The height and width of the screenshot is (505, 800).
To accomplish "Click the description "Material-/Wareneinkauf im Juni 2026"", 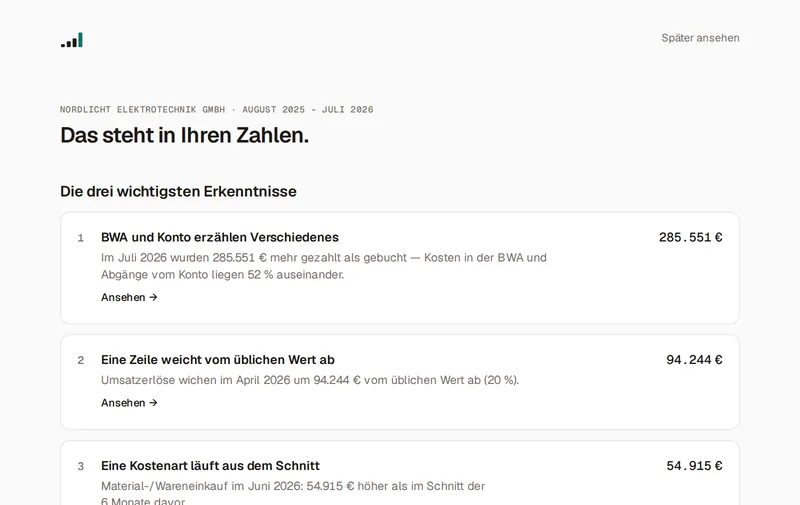I will pos(293,494).
